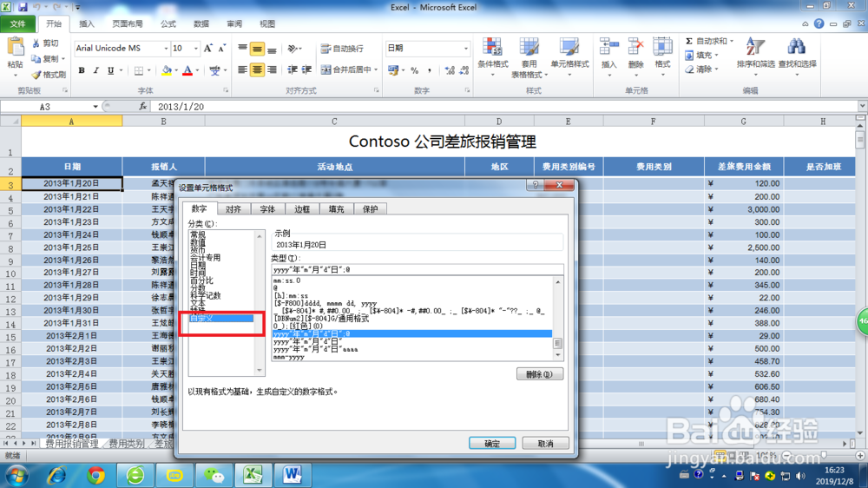Switch to the 费用类别 sheet tab

tap(126, 443)
